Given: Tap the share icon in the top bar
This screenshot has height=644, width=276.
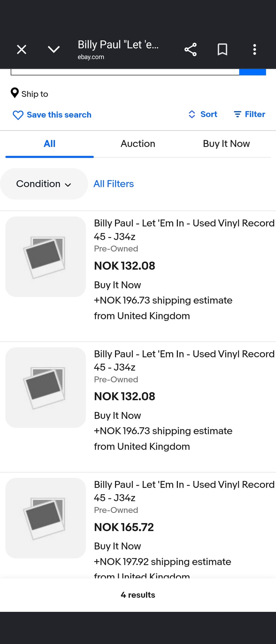Looking at the screenshot, I should 191,49.
